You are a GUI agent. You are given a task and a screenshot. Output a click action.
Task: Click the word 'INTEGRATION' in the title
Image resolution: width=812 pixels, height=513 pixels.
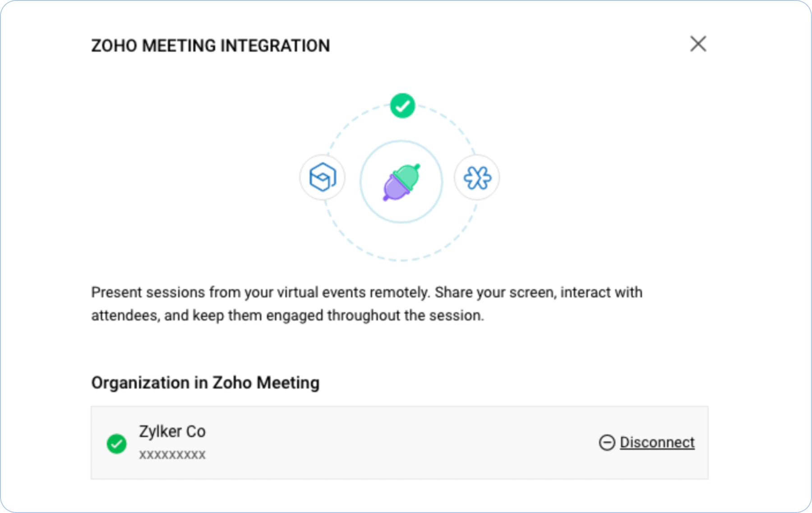[275, 46]
